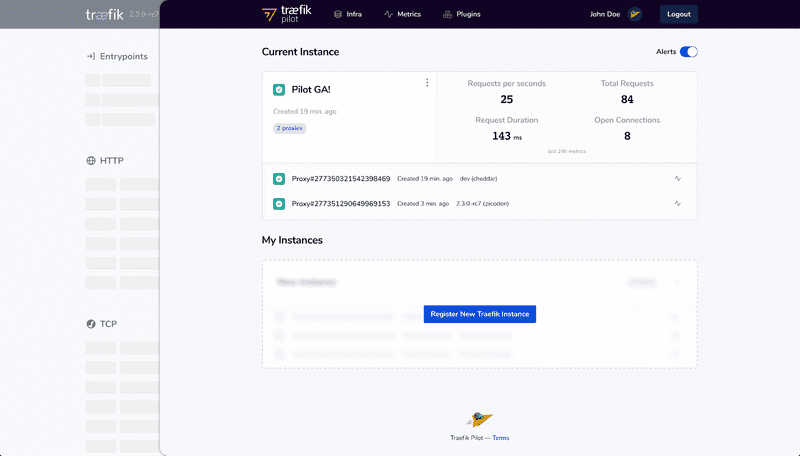Image resolution: width=800 pixels, height=456 pixels.
Task: Click the Current Instance heading
Action: click(300, 52)
